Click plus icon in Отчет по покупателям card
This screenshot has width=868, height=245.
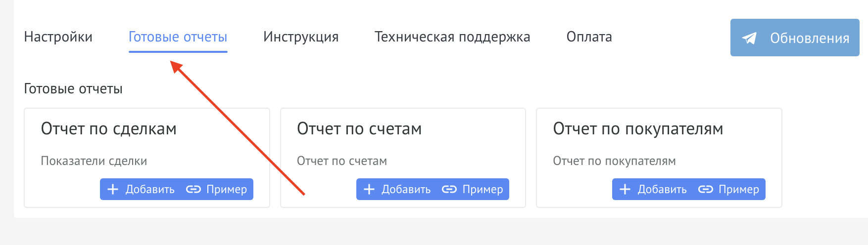click(625, 189)
